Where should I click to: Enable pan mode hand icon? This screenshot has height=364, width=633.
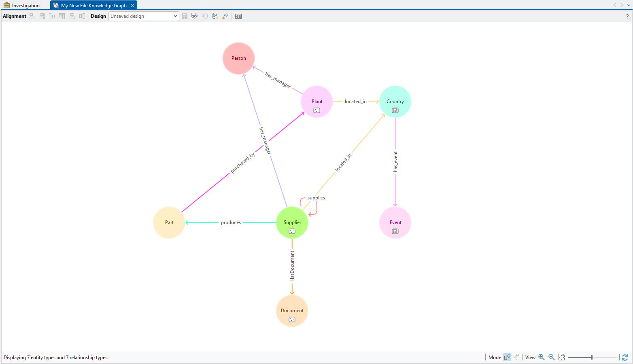pos(517,357)
